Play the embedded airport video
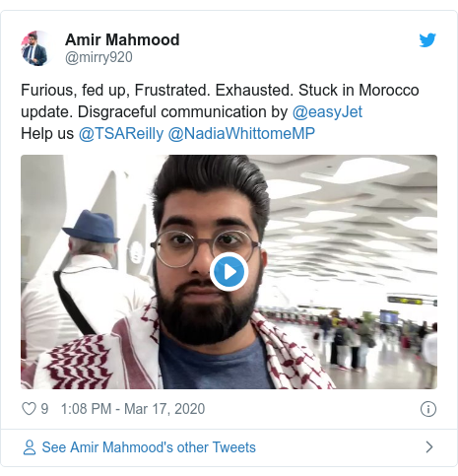 (x=229, y=272)
